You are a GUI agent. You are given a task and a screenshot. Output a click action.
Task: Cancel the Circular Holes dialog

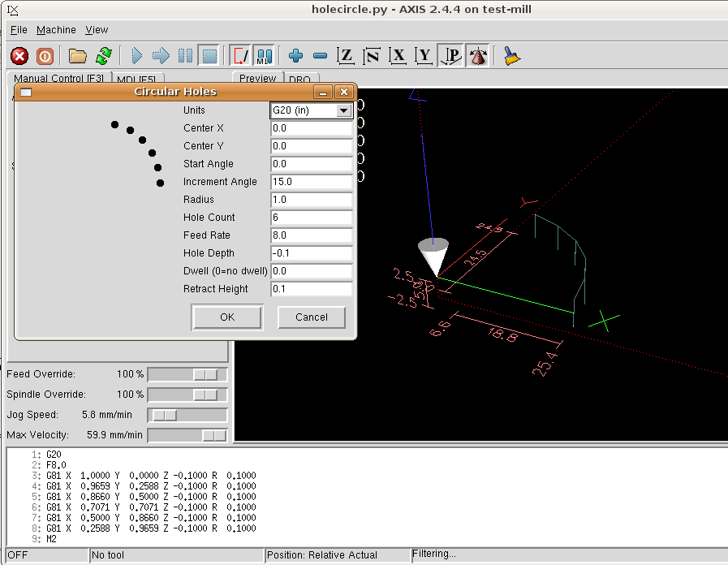pos(312,317)
